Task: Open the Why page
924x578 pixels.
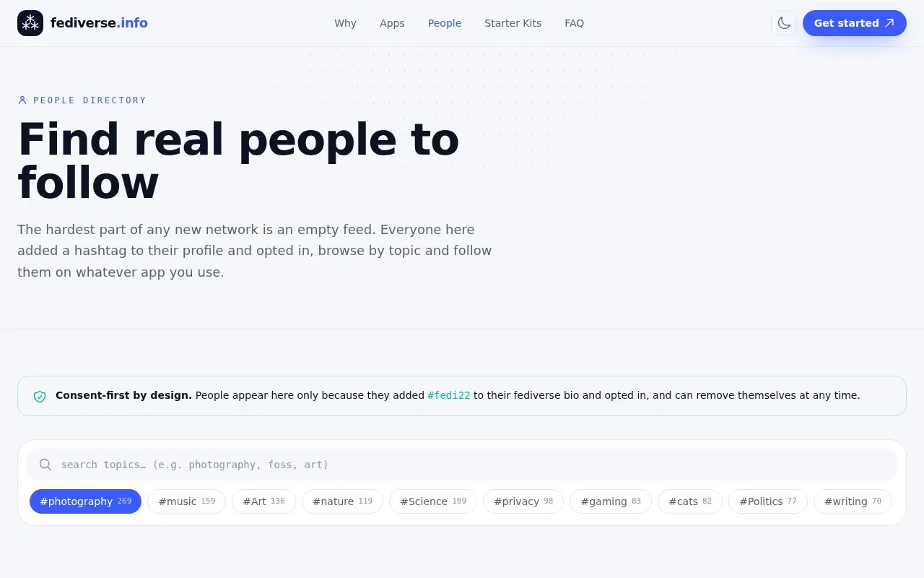Action: click(345, 23)
